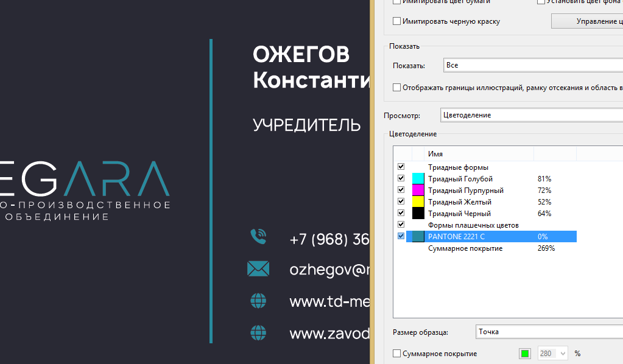Click the green color swatch near 280

[524, 353]
